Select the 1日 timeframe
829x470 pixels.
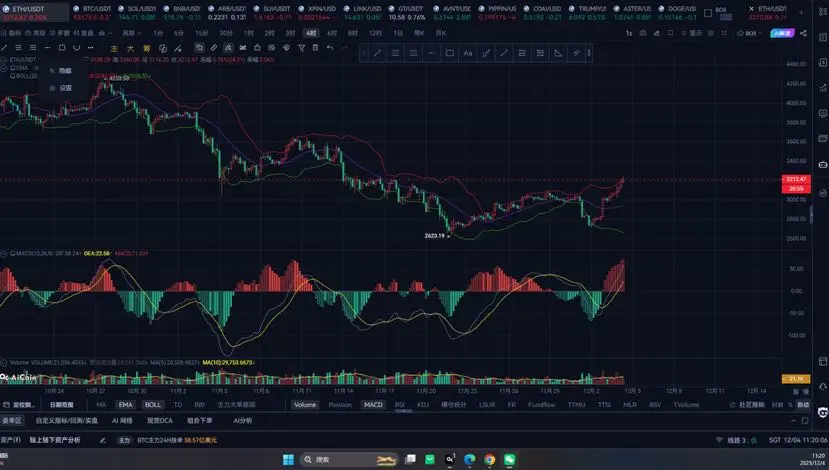point(398,33)
